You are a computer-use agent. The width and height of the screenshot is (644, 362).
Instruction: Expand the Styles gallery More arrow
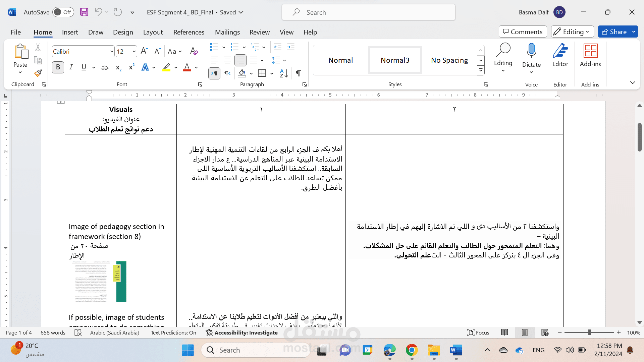(481, 70)
